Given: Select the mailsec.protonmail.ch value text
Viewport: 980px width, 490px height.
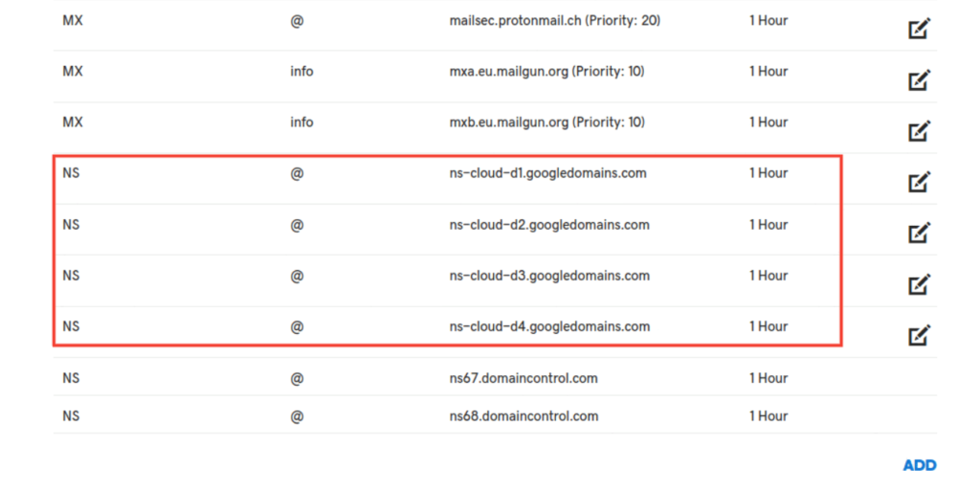Looking at the screenshot, I should pyautogui.click(x=554, y=20).
